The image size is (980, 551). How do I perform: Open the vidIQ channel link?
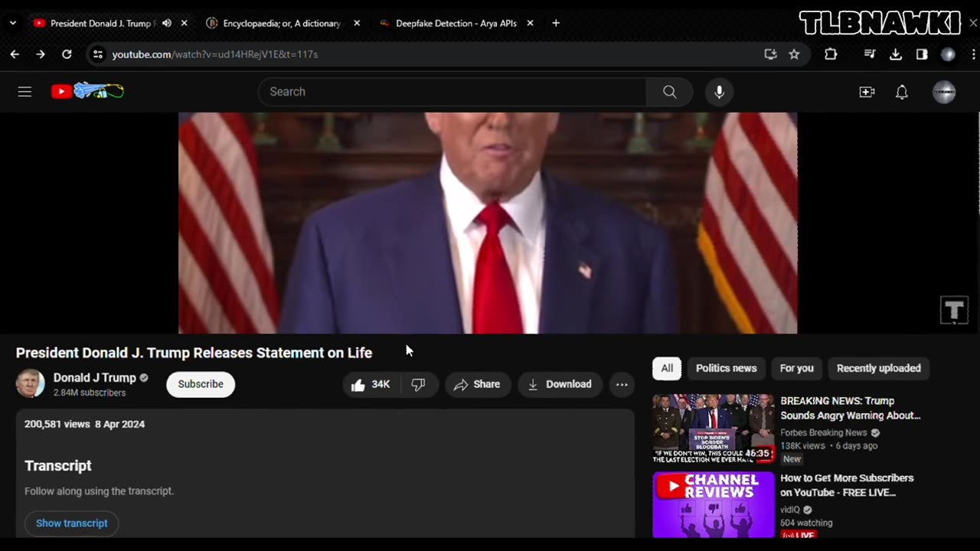coord(790,510)
